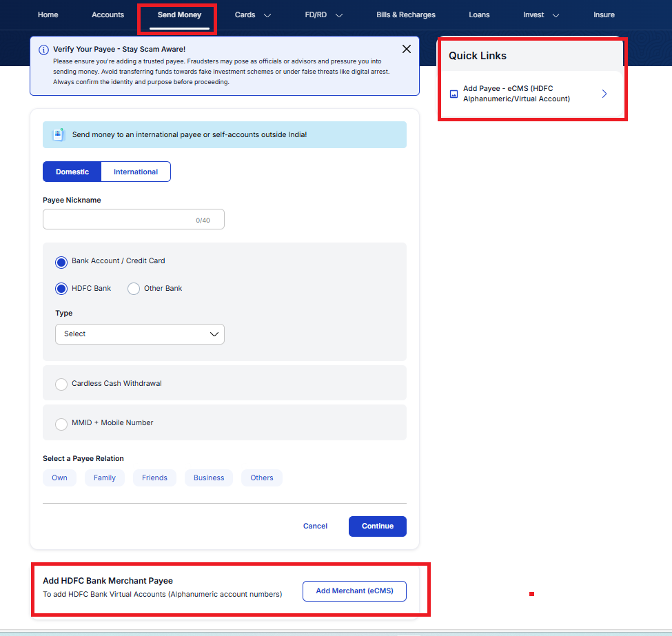This screenshot has width=672, height=636.
Task: Choose Own payee relation
Action: coord(59,478)
